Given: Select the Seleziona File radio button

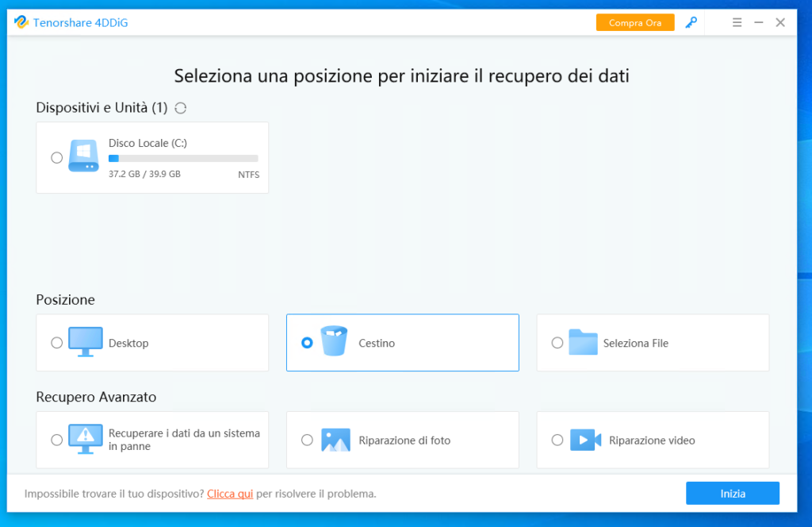Looking at the screenshot, I should [x=557, y=343].
